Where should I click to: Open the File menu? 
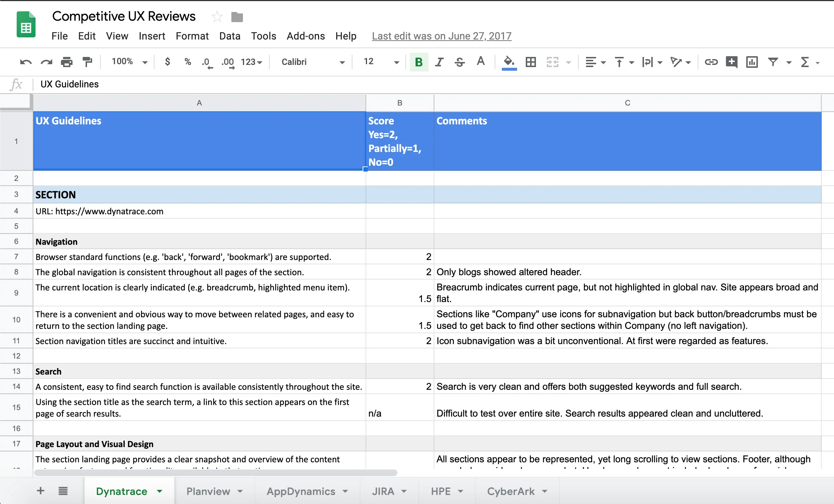pyautogui.click(x=59, y=36)
